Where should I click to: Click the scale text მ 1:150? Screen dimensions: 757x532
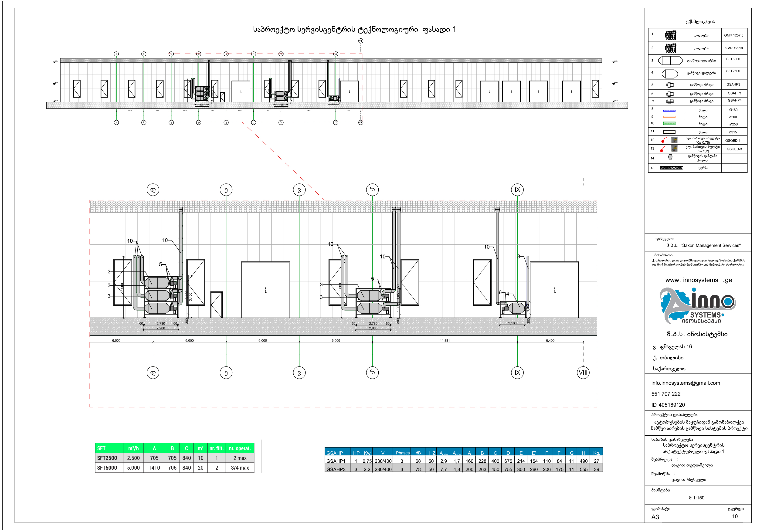tap(696, 498)
